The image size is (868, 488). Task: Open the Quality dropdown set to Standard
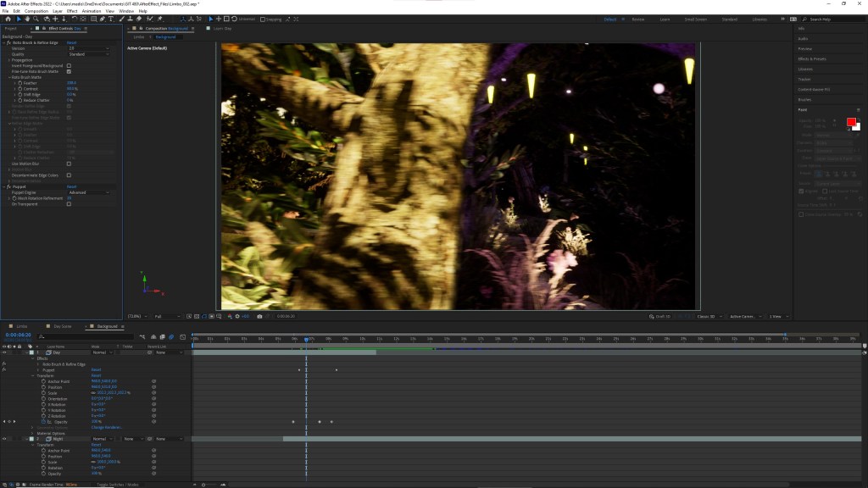click(88, 54)
